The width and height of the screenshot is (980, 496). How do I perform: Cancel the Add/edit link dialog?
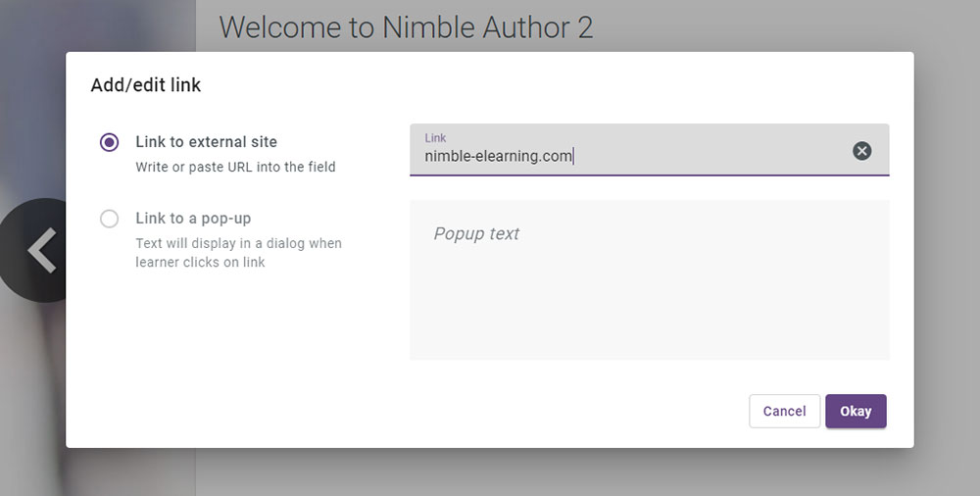click(784, 411)
